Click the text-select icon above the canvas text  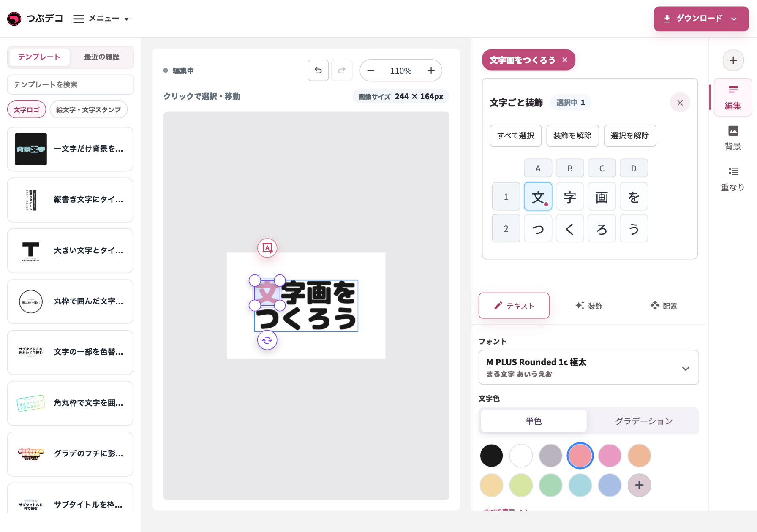267,248
